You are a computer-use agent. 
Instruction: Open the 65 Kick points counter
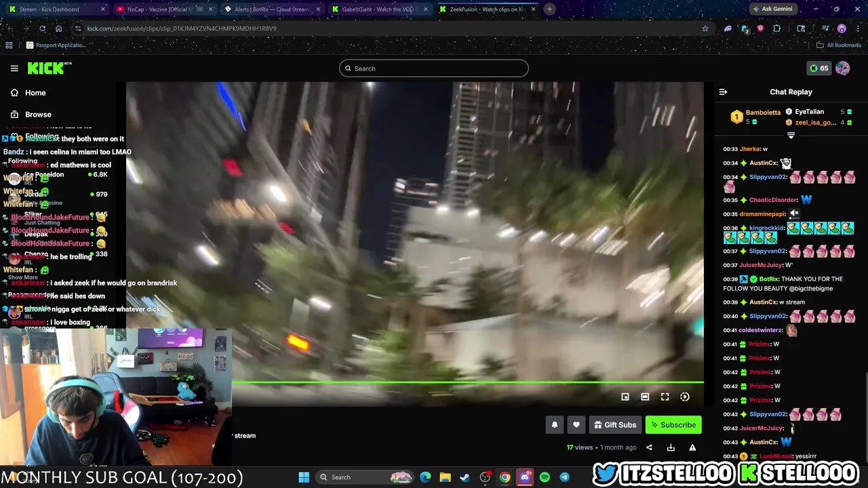coord(818,68)
